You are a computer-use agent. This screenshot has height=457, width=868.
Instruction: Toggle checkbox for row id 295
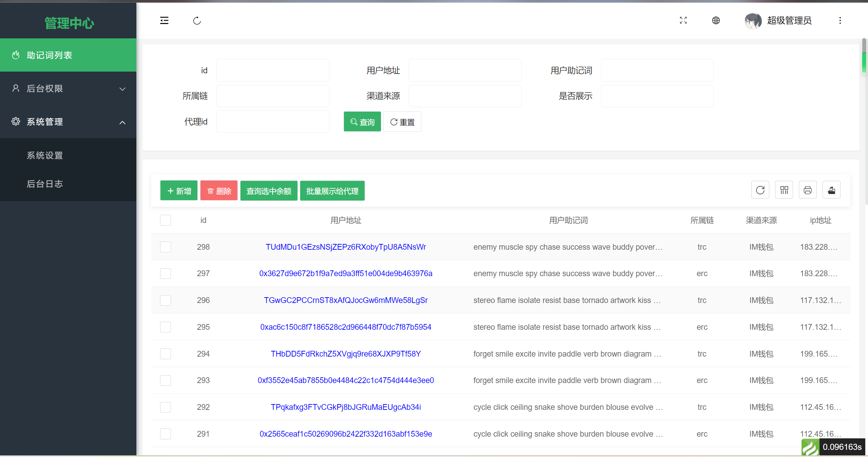166,327
